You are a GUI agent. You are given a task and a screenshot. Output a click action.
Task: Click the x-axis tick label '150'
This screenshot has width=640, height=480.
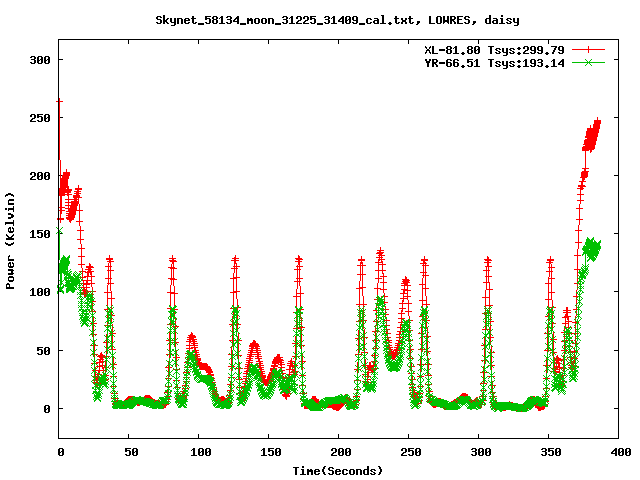coord(271,452)
